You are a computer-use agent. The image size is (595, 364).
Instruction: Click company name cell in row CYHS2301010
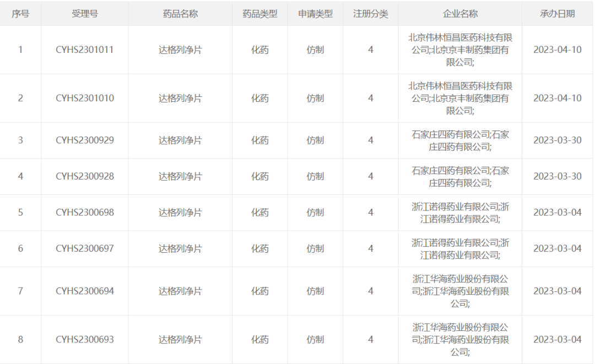pos(460,98)
